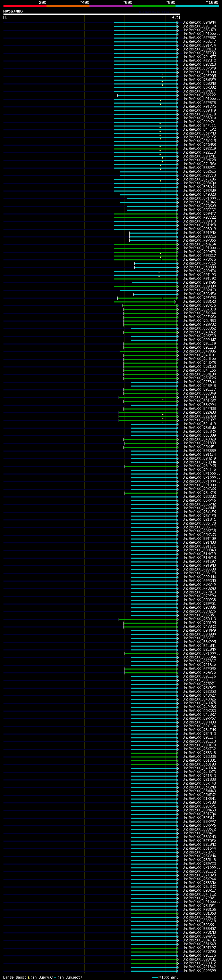Select the UniRef100_A7P8T8 label
Viewport: 222px width, 980px height.
pos(199,103)
